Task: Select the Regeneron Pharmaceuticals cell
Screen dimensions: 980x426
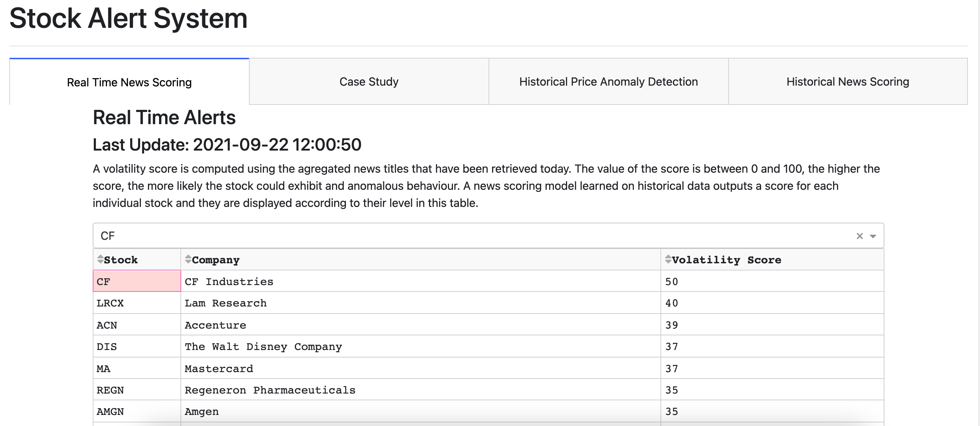Action: click(x=421, y=390)
